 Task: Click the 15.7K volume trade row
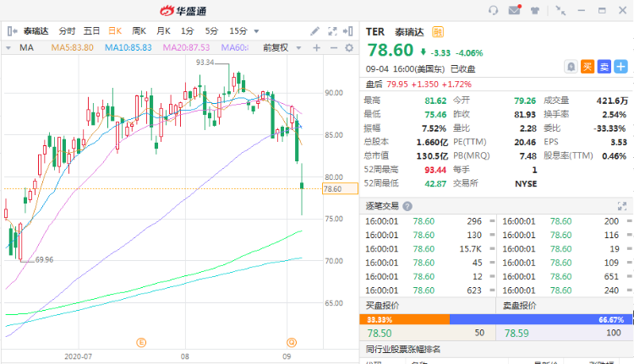pyautogui.click(x=429, y=249)
